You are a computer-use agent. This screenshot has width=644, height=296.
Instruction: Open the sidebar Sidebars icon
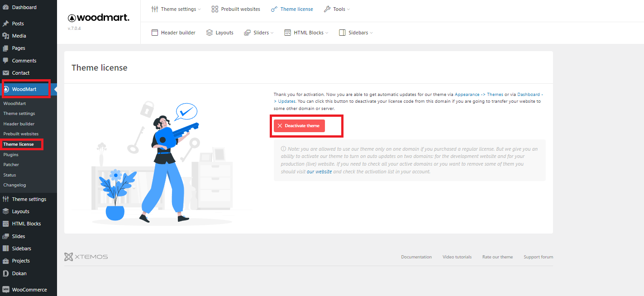click(5, 248)
